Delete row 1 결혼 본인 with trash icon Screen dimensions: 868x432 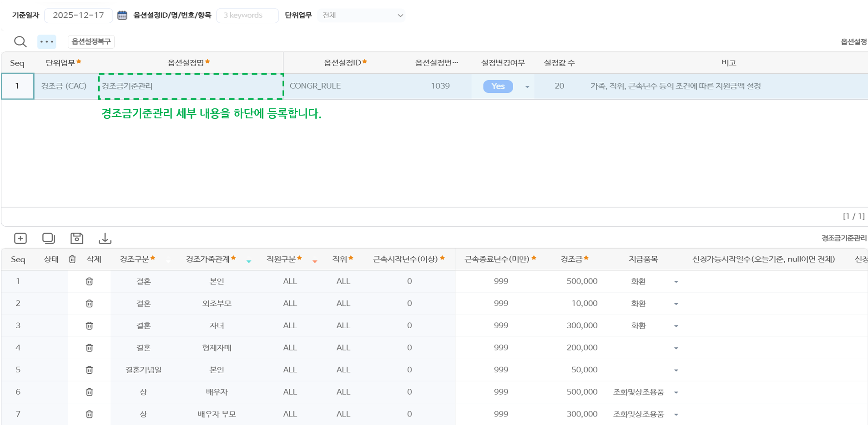tap(90, 281)
